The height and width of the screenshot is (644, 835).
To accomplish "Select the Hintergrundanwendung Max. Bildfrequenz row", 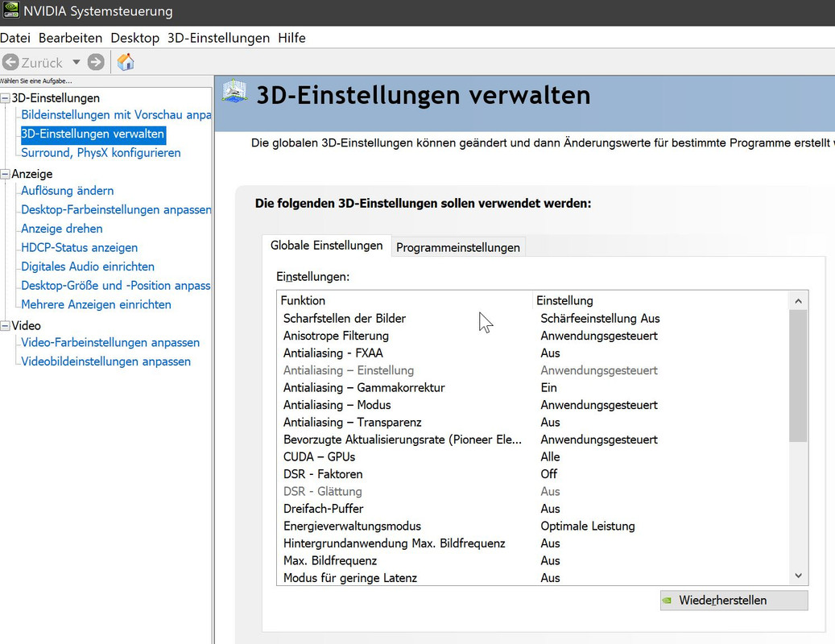I will click(x=532, y=543).
